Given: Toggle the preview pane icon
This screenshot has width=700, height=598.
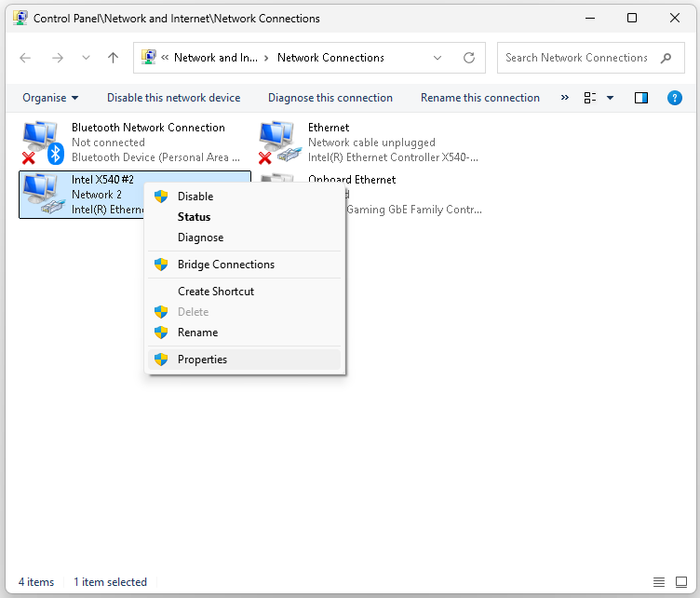Looking at the screenshot, I should click(x=641, y=98).
